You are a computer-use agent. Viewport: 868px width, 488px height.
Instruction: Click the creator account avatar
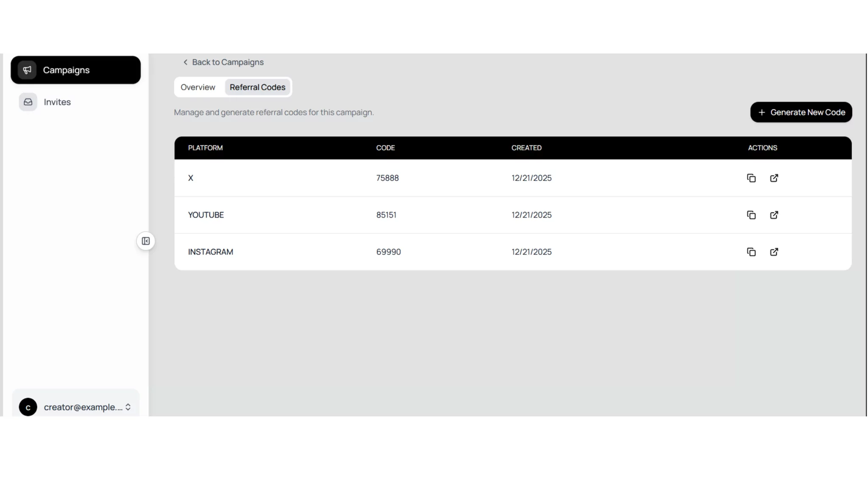pyautogui.click(x=28, y=407)
